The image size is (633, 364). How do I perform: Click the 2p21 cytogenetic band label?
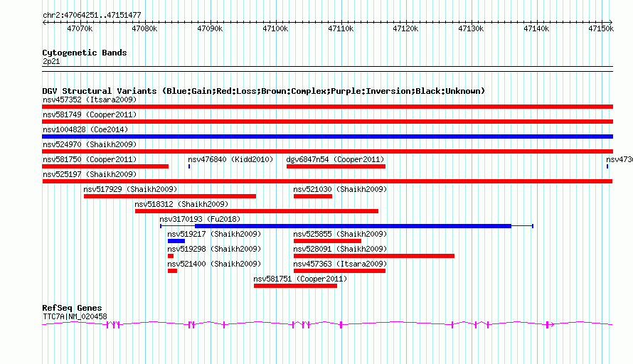click(51, 61)
